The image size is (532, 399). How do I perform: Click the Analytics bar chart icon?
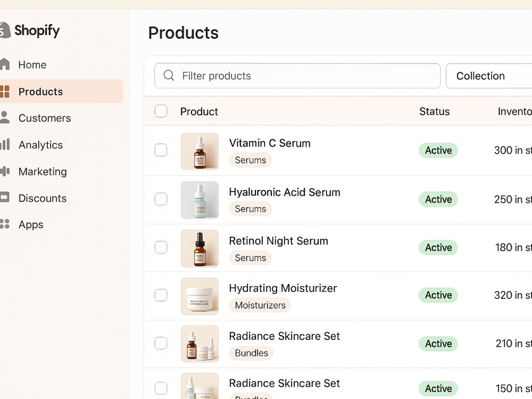[x=5, y=144]
